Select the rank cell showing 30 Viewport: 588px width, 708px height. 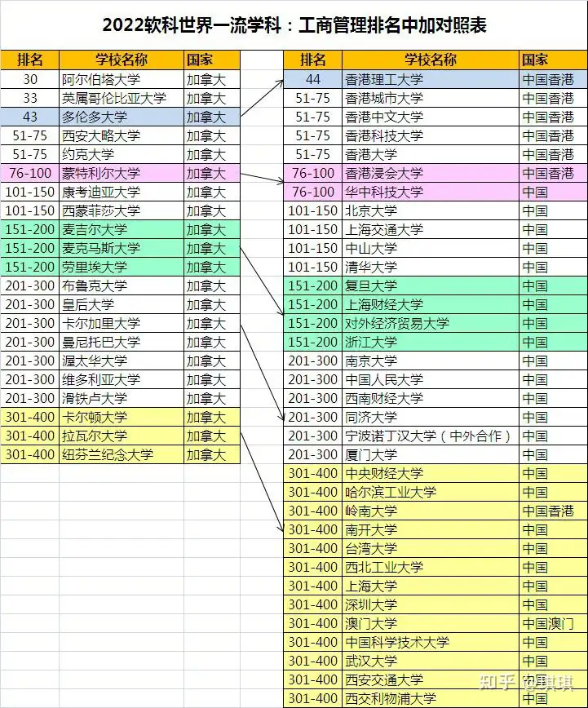coord(30,79)
